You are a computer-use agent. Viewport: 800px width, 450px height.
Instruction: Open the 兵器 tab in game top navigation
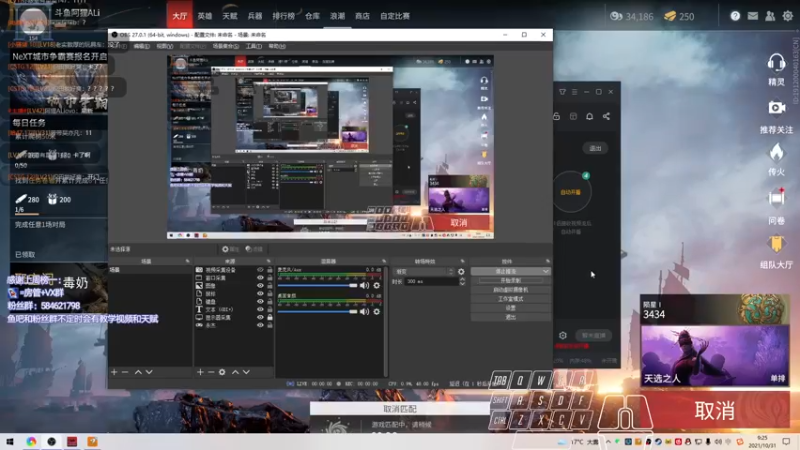click(x=255, y=16)
